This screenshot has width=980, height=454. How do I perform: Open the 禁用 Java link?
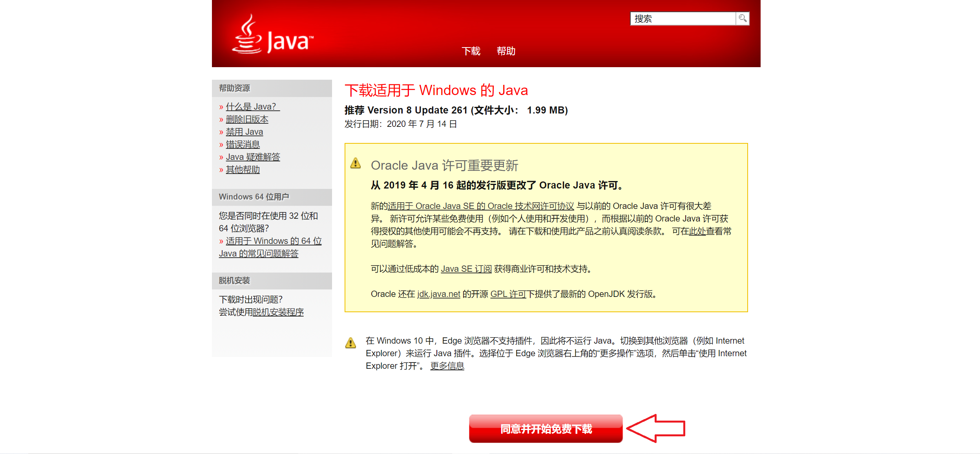point(245,132)
